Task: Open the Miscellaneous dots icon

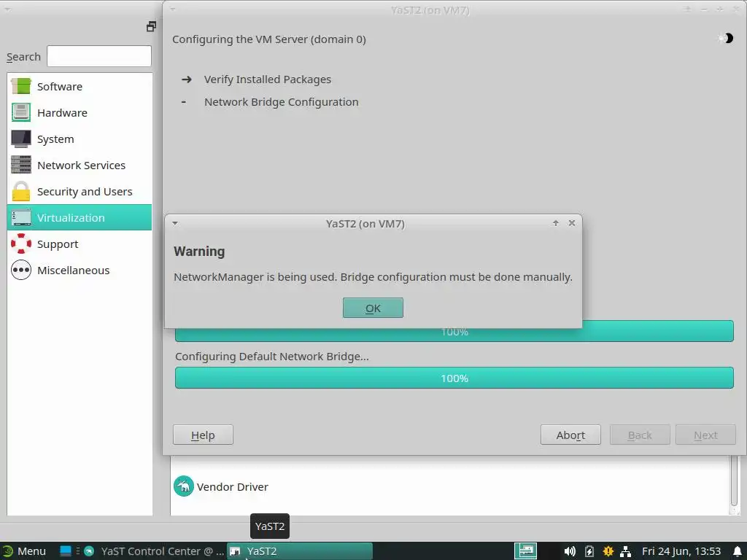Action: tap(21, 270)
